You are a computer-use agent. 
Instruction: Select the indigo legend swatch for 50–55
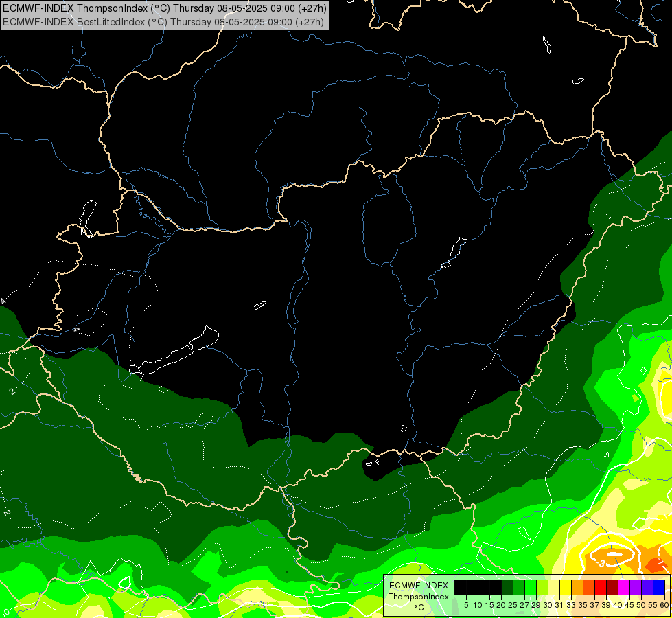click(x=647, y=587)
